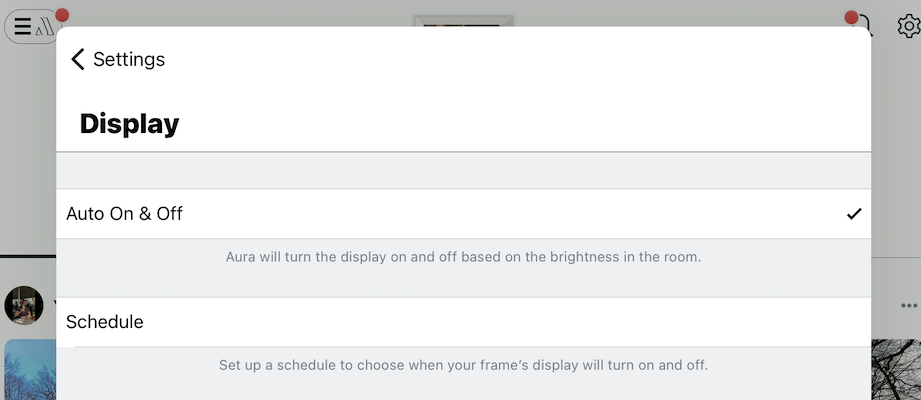Toggle the Auto On & Off checkmark
Screen dimensions: 921x400
pyautogui.click(x=853, y=214)
